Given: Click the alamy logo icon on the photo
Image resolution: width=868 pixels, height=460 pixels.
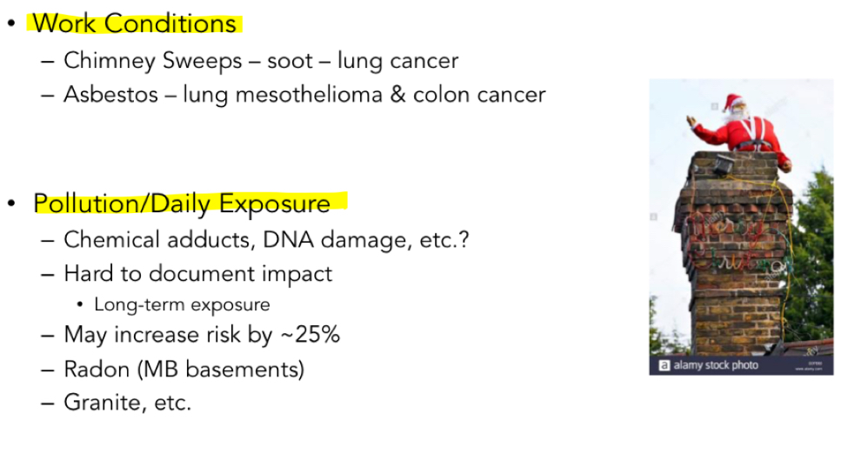Looking at the screenshot, I should pyautogui.click(x=664, y=365).
